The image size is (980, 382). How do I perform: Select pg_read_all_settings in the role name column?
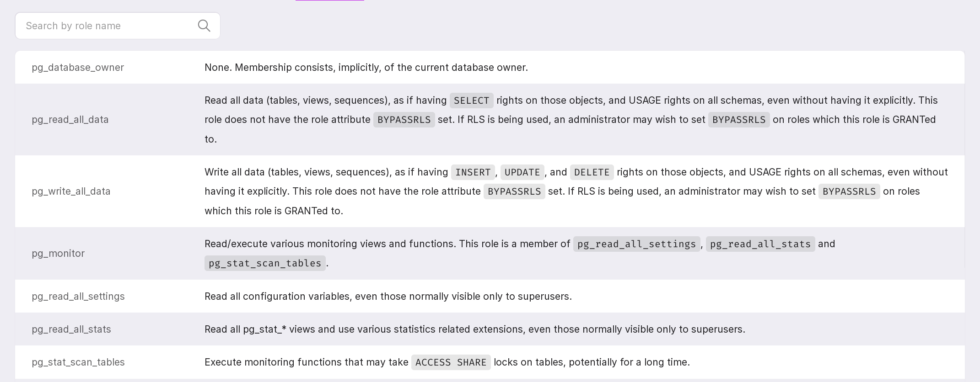78,297
